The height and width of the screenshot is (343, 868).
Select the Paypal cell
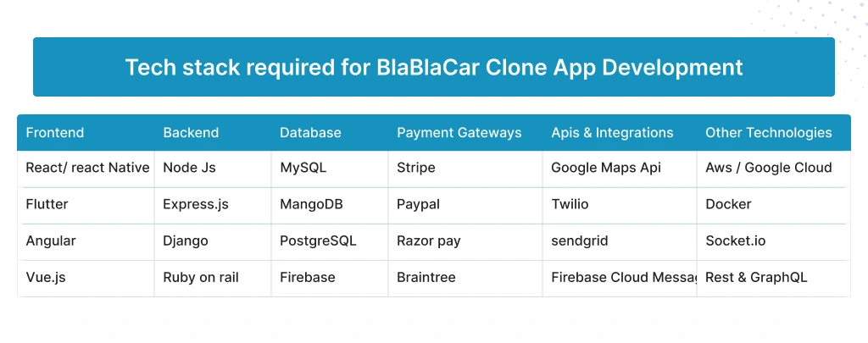coord(418,204)
